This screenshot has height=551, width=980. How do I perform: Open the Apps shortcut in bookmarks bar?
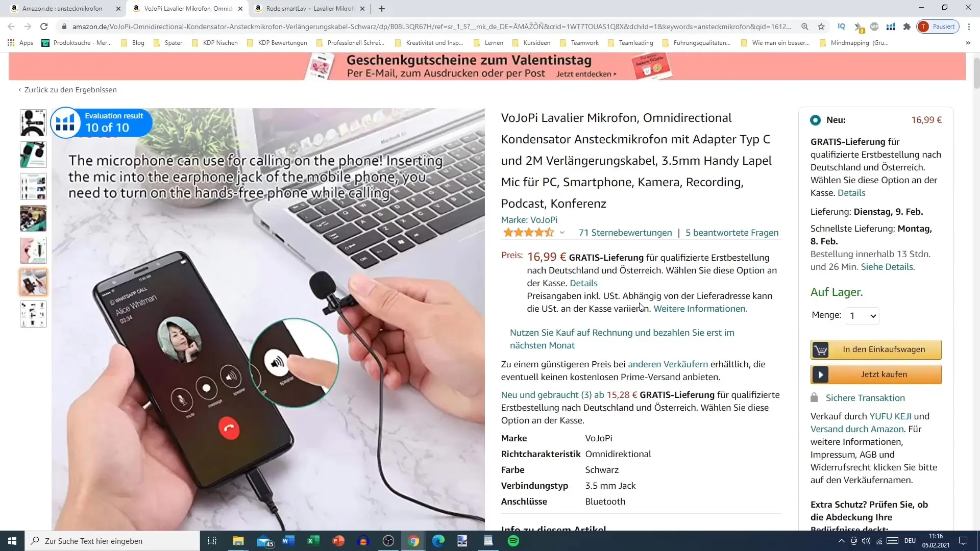pos(20,43)
